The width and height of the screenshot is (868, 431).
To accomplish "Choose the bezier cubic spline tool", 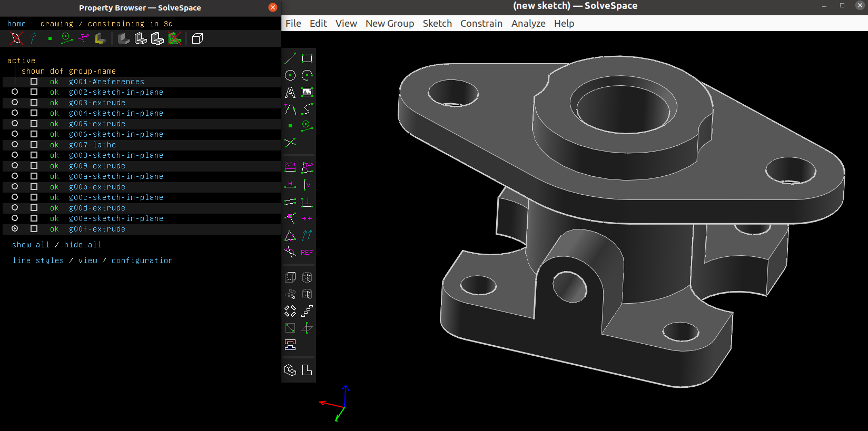I will (x=307, y=109).
